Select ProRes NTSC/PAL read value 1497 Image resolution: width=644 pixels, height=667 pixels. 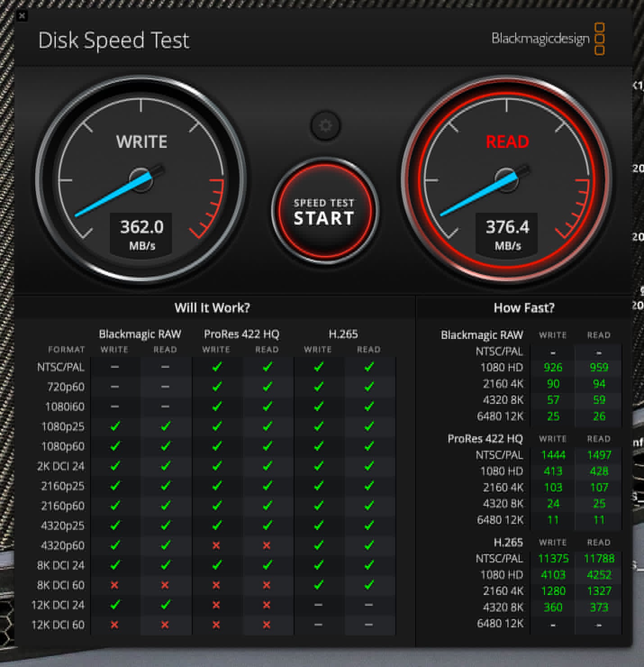tap(599, 455)
